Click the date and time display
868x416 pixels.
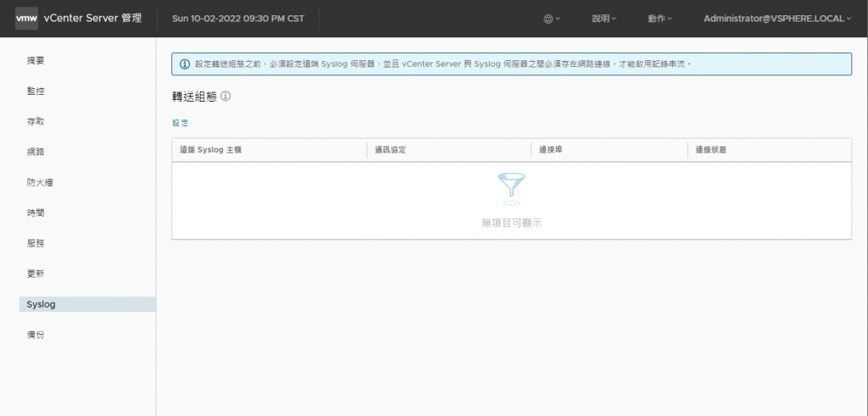pos(238,19)
